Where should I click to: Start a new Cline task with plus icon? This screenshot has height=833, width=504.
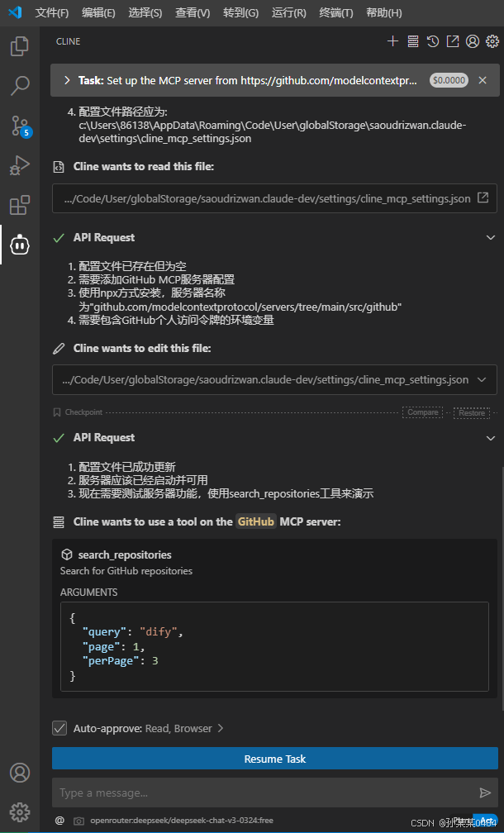[x=392, y=41]
